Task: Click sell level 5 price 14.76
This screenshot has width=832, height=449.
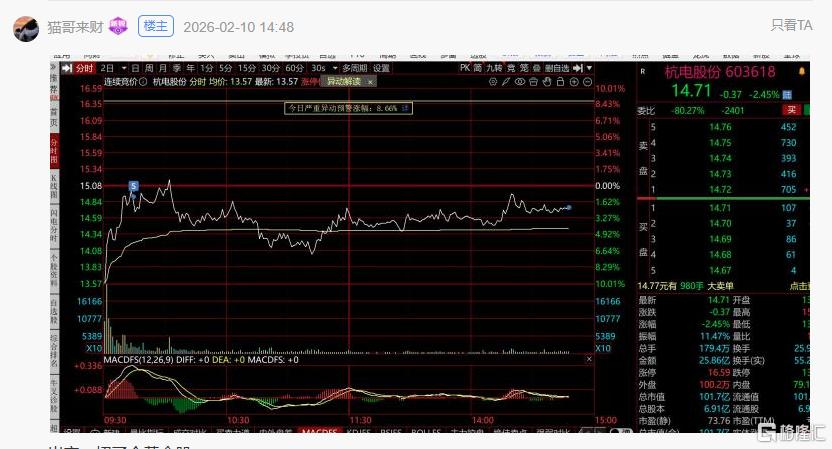Action: (720, 127)
